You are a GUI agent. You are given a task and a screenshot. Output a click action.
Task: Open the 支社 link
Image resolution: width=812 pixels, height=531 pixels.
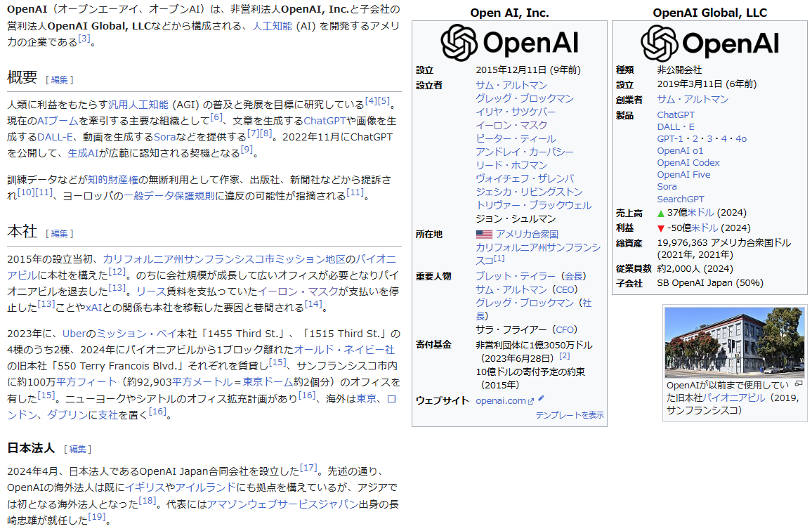[108, 415]
